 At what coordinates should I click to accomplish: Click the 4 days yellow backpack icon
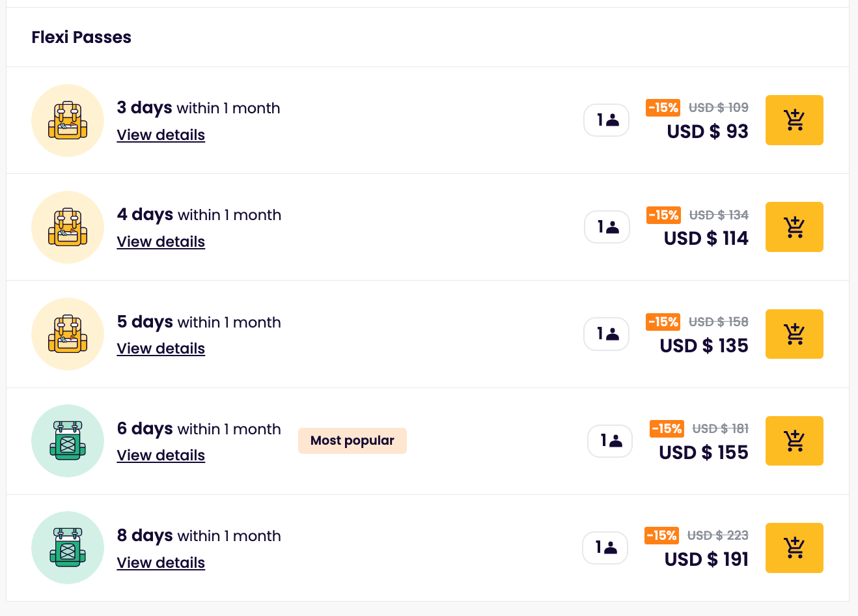(68, 227)
